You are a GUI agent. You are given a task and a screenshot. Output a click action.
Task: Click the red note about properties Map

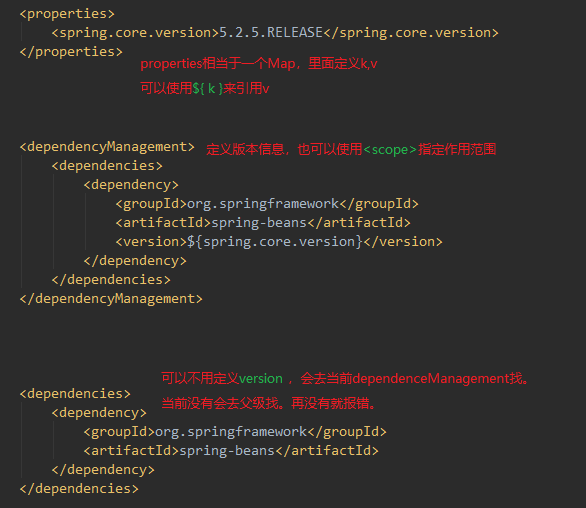(259, 64)
